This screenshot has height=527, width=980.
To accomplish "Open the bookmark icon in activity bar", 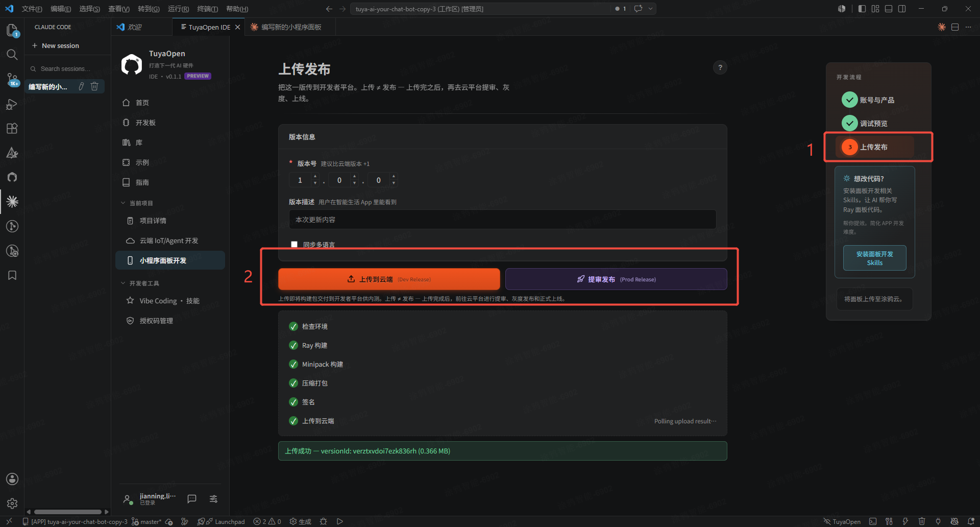I will 12,275.
